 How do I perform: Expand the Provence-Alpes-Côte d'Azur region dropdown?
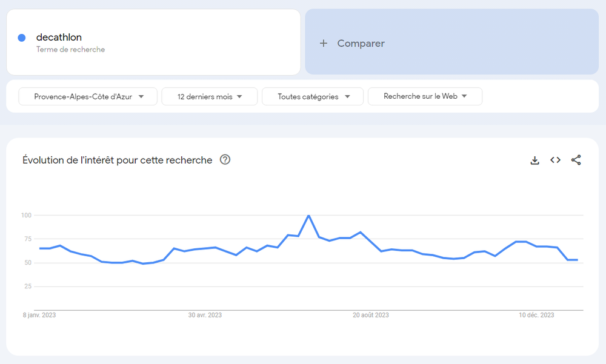click(88, 96)
